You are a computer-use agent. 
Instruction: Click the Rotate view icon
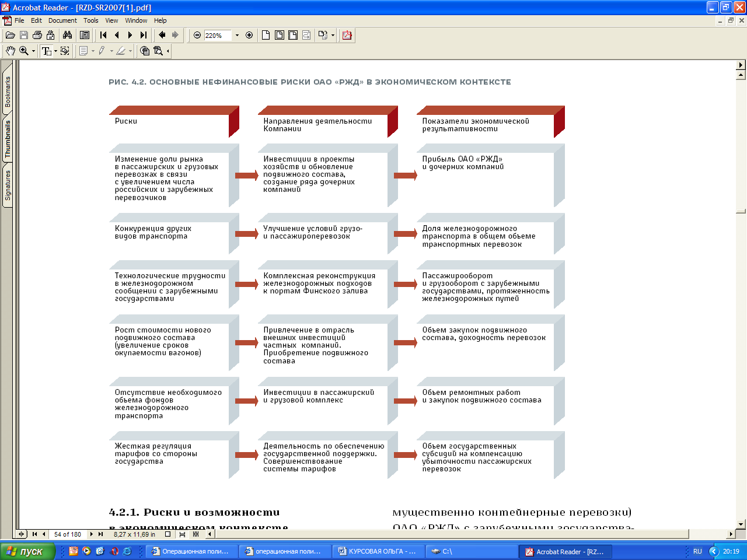[323, 35]
